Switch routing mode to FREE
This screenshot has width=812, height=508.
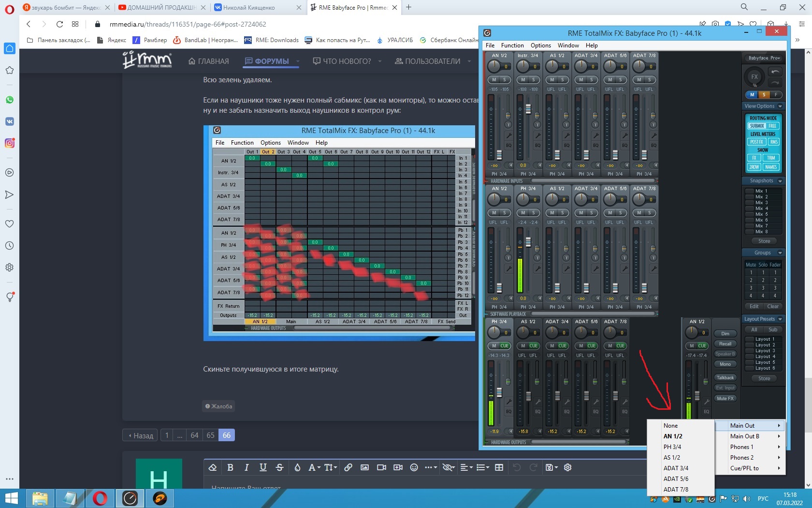[x=772, y=126]
